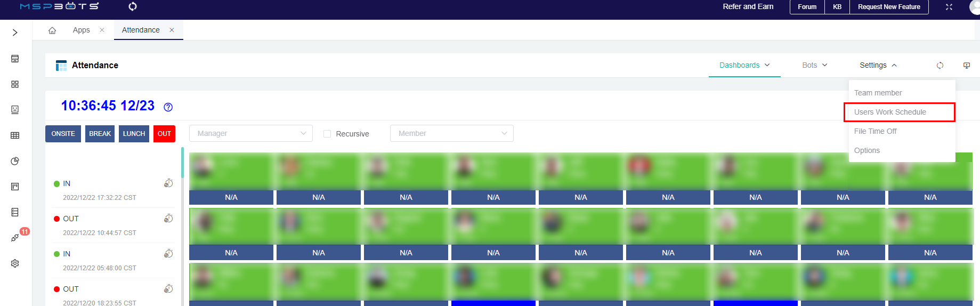Open the Member dropdown

click(451, 133)
